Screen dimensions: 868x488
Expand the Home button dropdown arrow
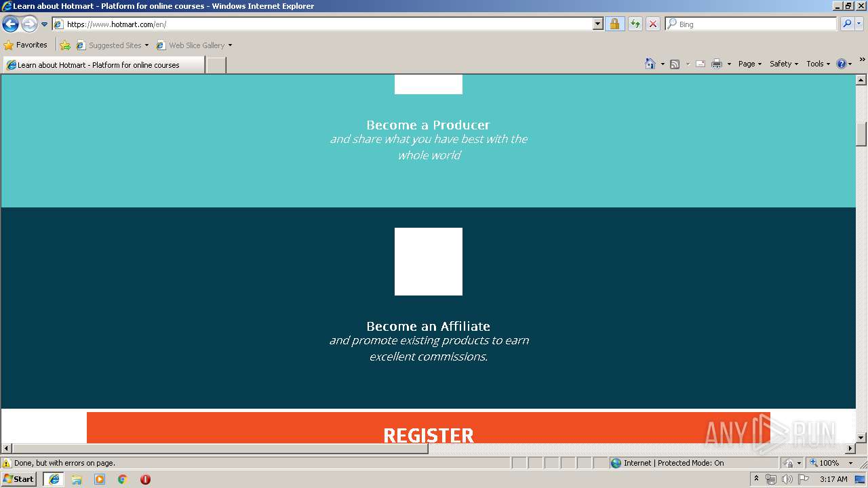pos(663,64)
